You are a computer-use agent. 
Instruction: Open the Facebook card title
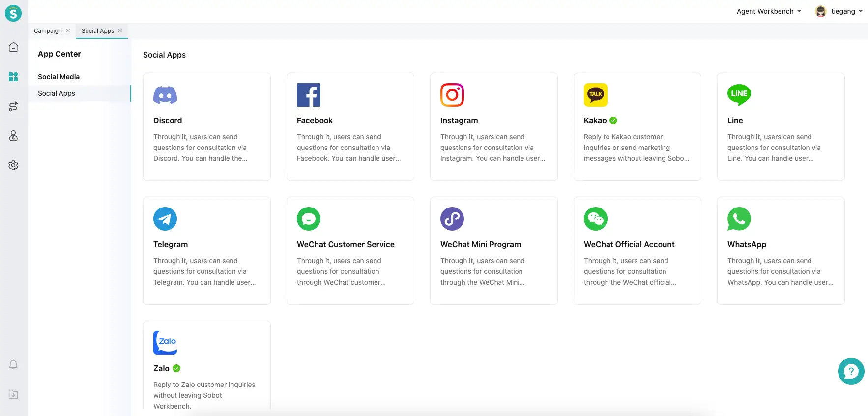pos(315,120)
